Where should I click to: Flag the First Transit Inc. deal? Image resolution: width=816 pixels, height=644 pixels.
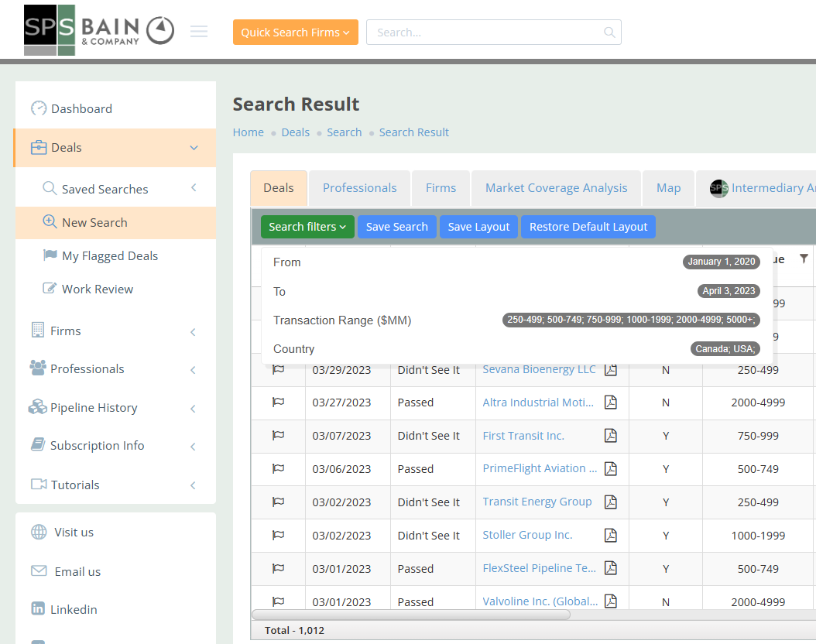[279, 436]
